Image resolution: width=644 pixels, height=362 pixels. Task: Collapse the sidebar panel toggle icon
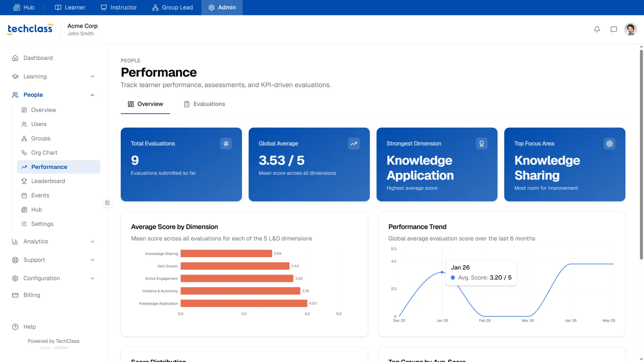(107, 203)
